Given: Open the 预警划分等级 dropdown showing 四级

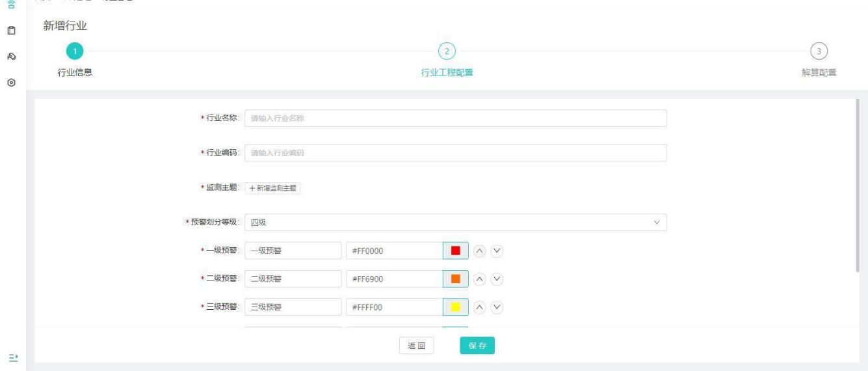Looking at the screenshot, I should tap(455, 223).
